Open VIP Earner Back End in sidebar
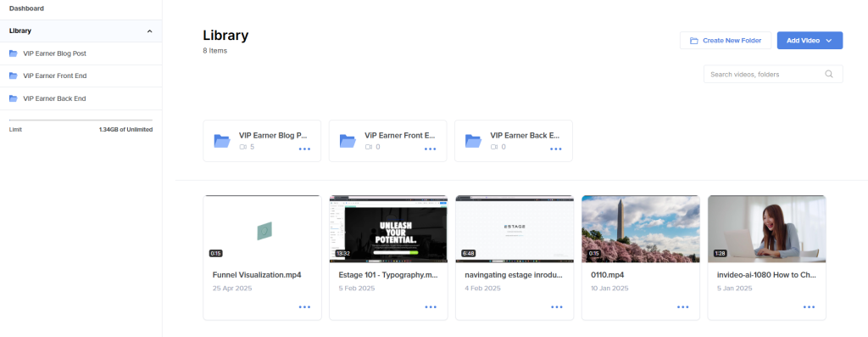 (81, 98)
